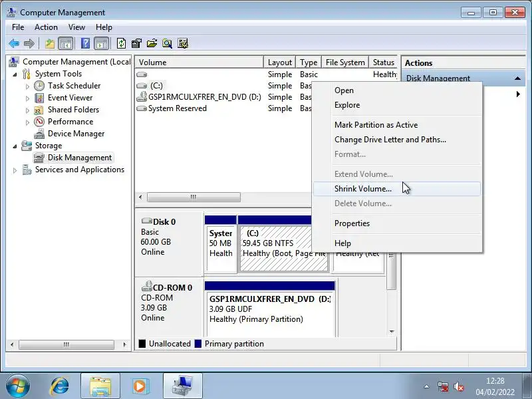Image resolution: width=532 pixels, height=399 pixels.
Task: Click the console tree horizontal scrollbar thumb
Action: [66, 344]
